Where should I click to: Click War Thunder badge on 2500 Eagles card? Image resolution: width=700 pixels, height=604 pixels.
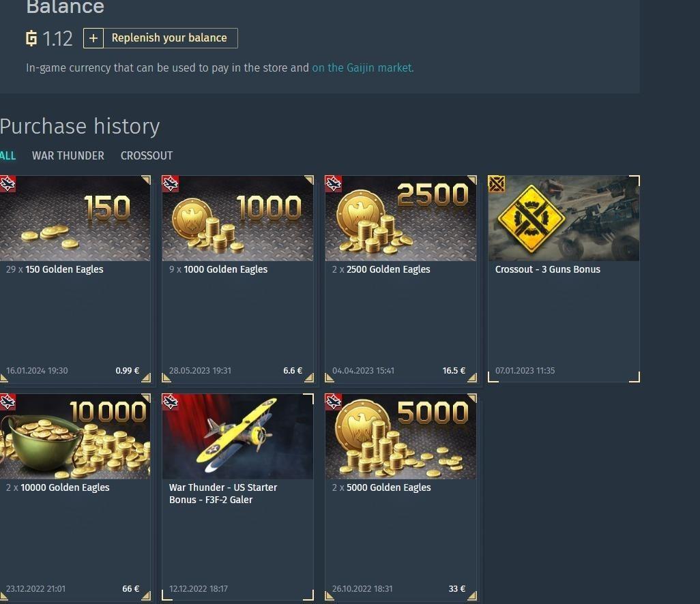tap(334, 183)
